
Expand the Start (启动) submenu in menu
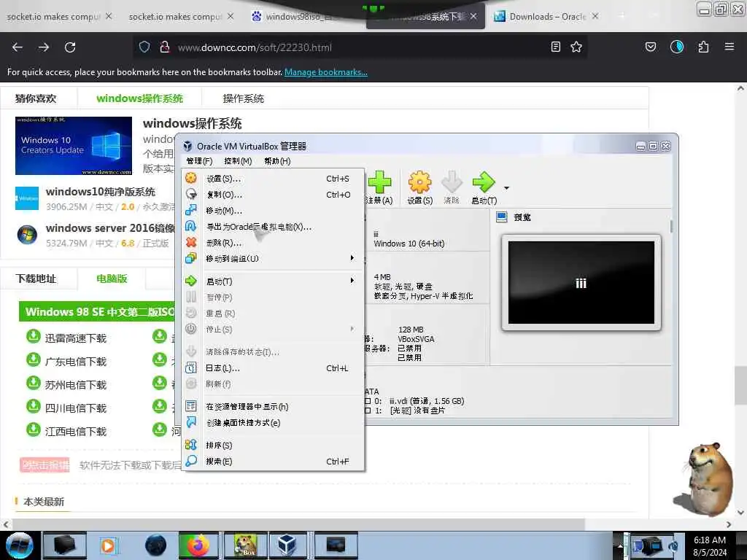[274, 281]
